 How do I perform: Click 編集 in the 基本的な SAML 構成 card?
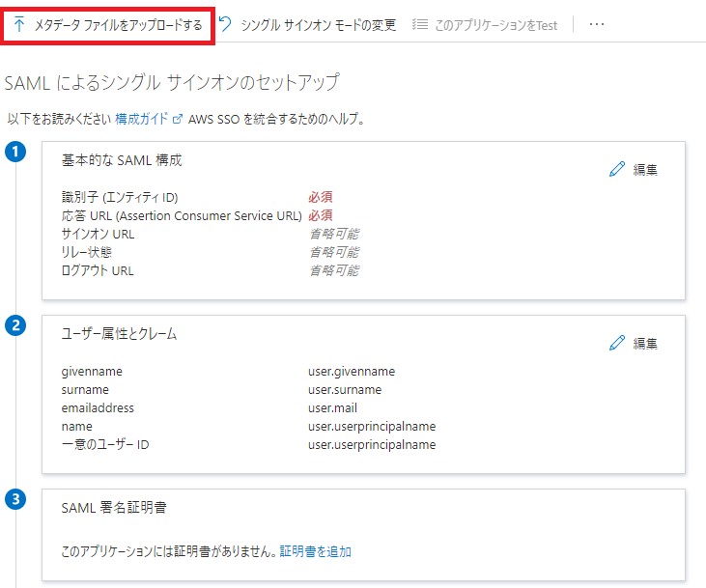pos(645,170)
